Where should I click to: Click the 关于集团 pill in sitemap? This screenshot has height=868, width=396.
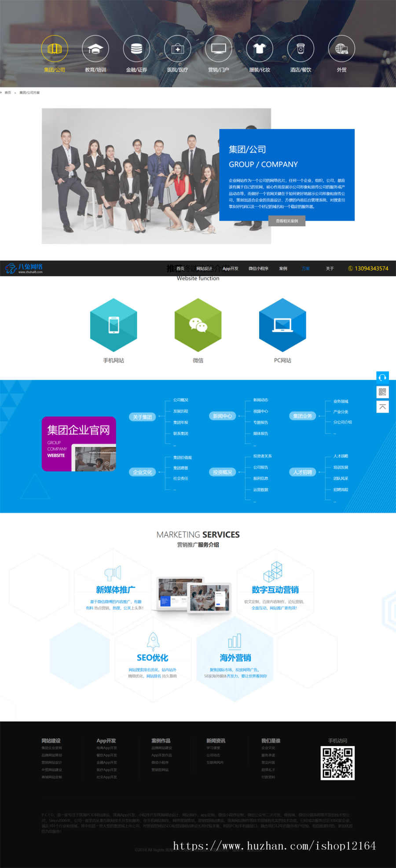(x=143, y=417)
